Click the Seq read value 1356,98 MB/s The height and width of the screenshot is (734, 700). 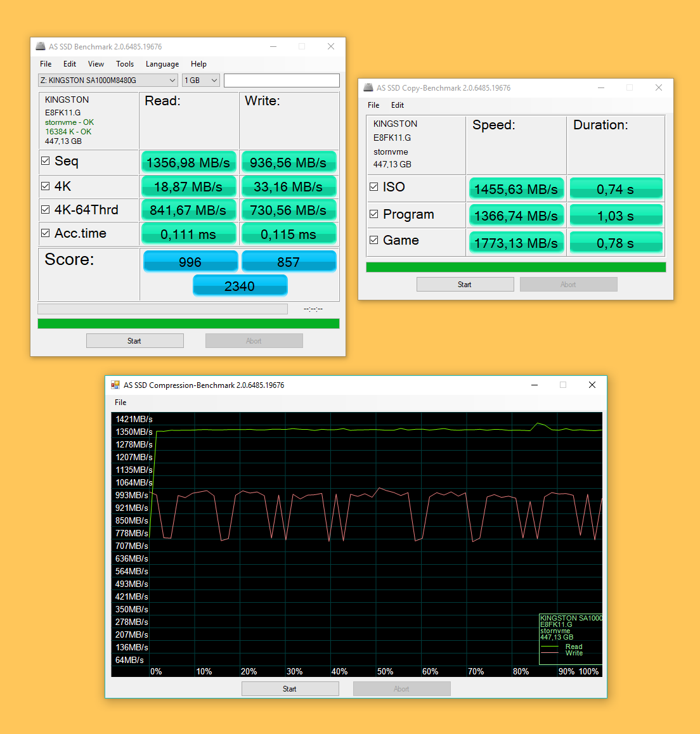188,162
